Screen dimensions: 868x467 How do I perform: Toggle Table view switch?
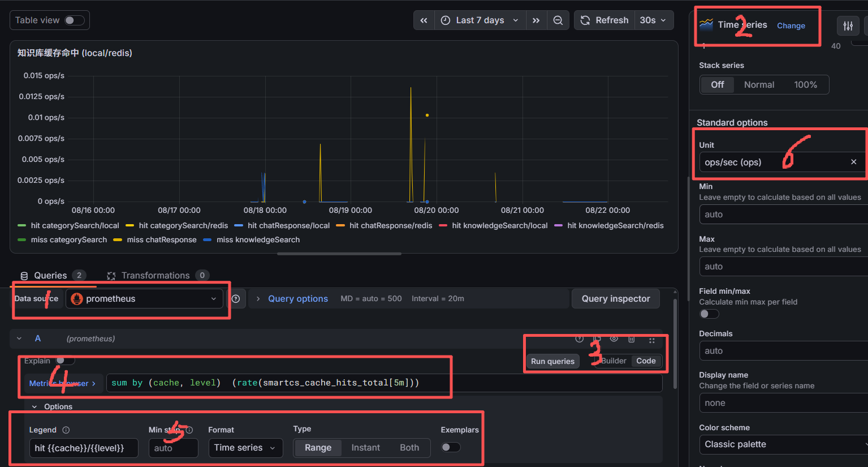click(74, 20)
